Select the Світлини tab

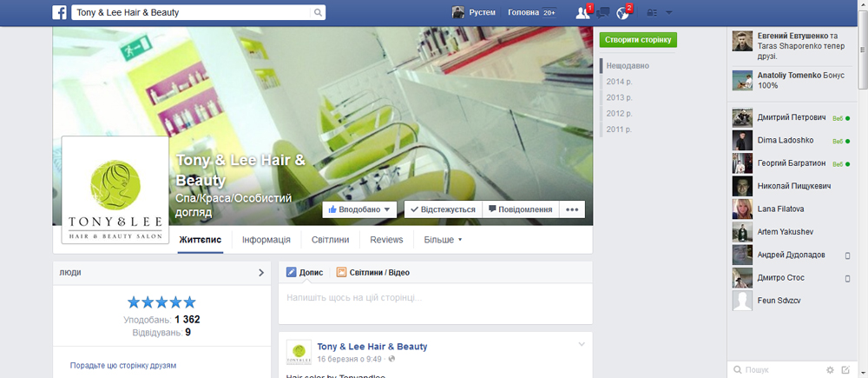(330, 240)
